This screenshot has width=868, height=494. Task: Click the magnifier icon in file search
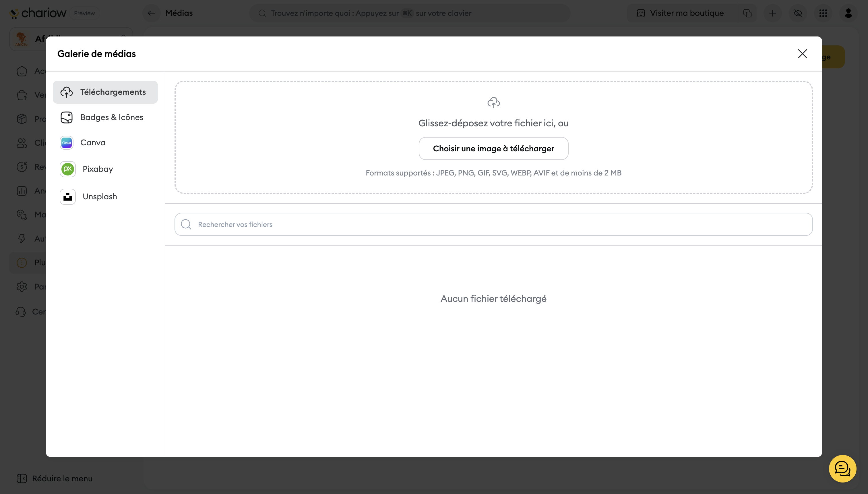(x=186, y=224)
